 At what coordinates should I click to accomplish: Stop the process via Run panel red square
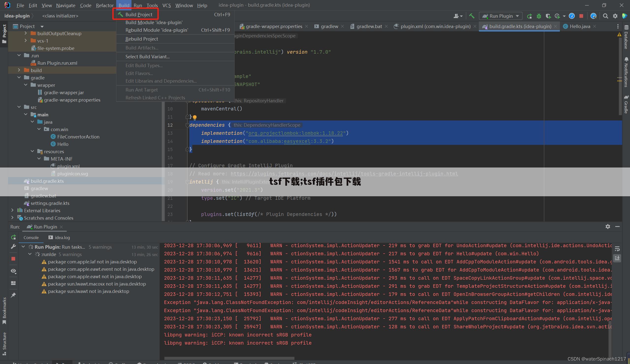pos(14,259)
